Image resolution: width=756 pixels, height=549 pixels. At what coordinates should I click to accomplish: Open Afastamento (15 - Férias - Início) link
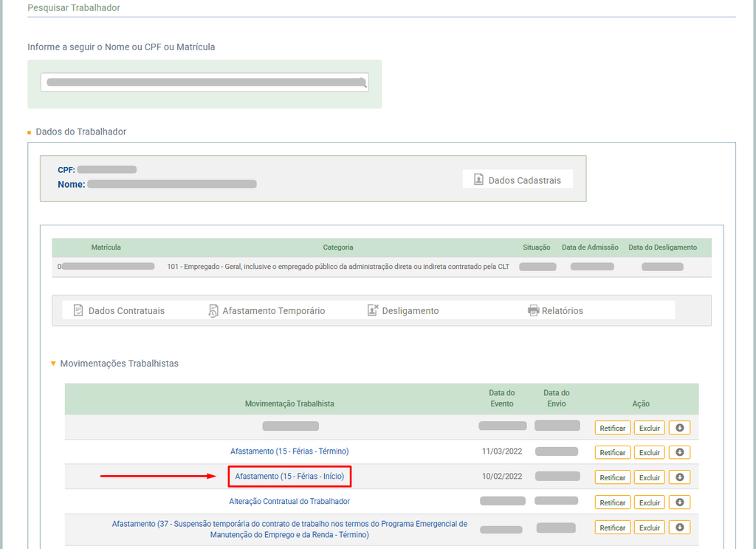[289, 477]
